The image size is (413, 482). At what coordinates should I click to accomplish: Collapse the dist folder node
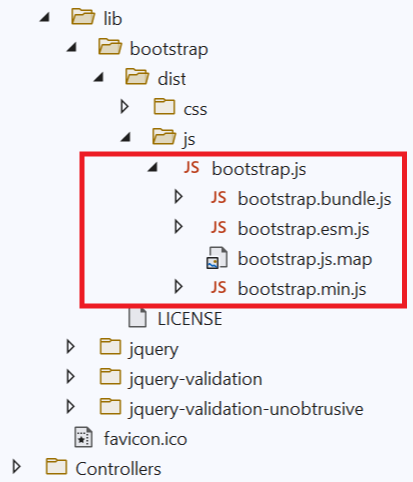point(99,77)
